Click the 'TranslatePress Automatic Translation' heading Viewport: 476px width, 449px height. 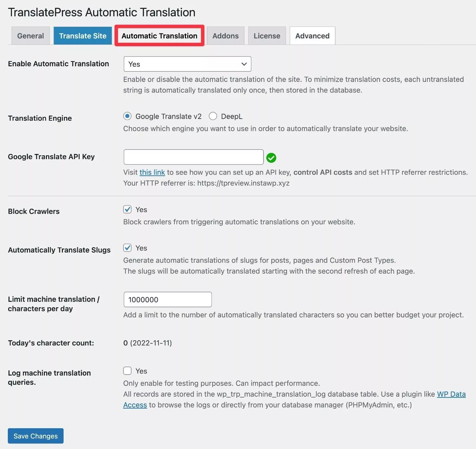(x=102, y=13)
